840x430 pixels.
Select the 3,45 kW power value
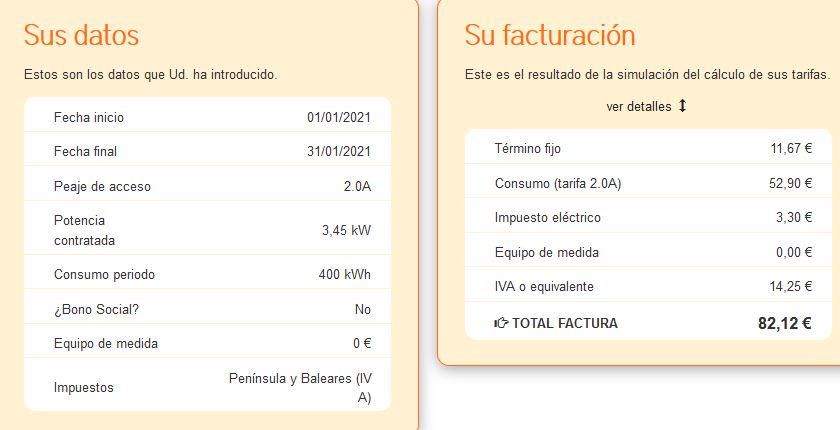click(346, 230)
